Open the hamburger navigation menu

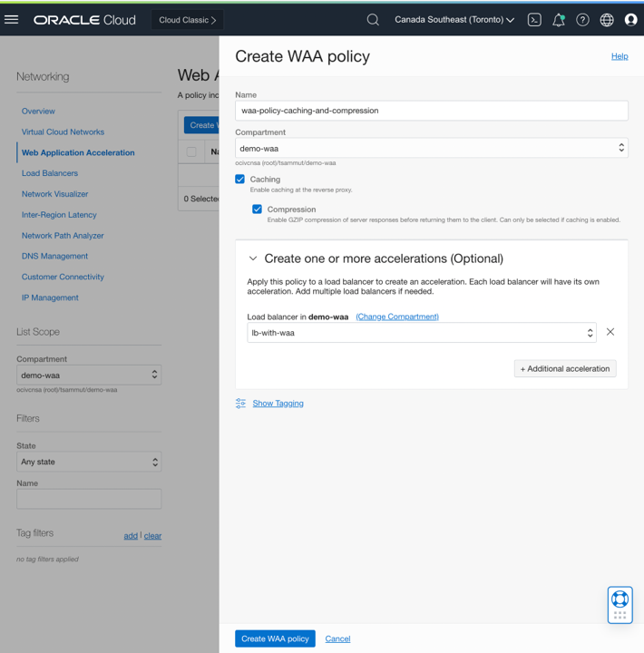(11, 20)
